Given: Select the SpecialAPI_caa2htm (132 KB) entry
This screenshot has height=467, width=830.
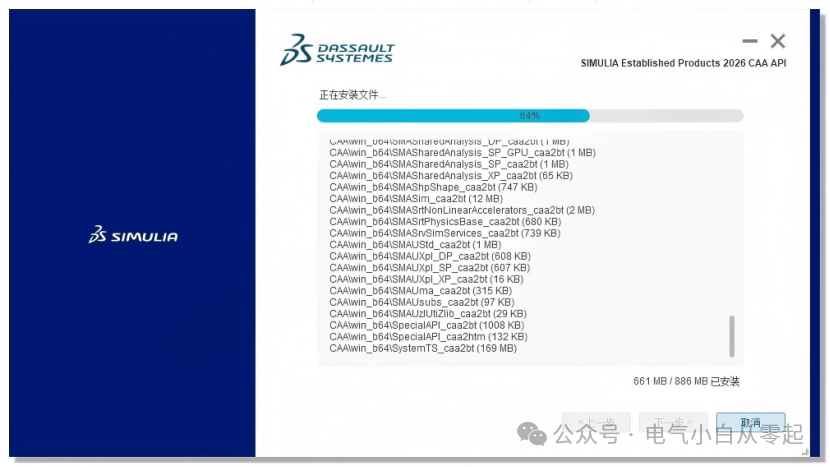Looking at the screenshot, I should tap(428, 337).
